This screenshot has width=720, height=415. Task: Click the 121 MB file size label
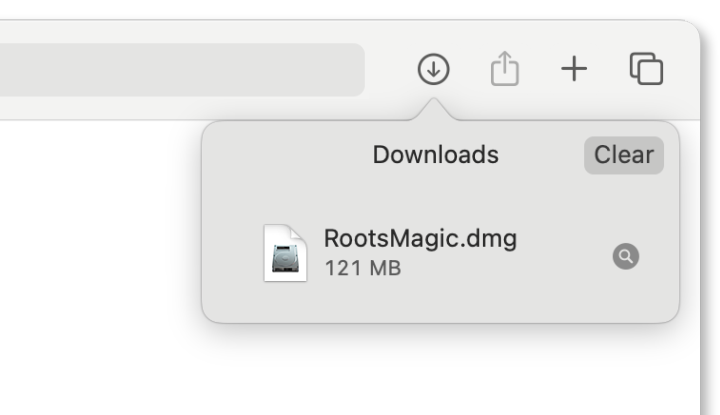(x=362, y=269)
